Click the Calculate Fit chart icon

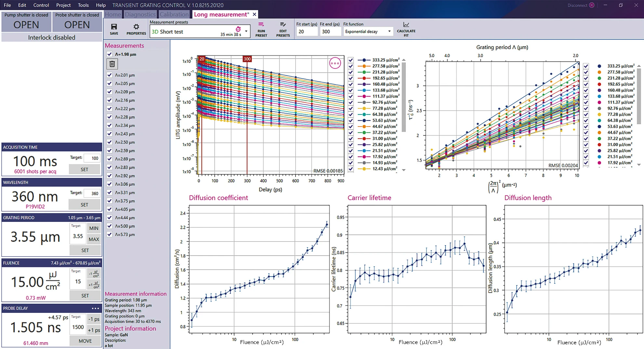click(x=406, y=25)
